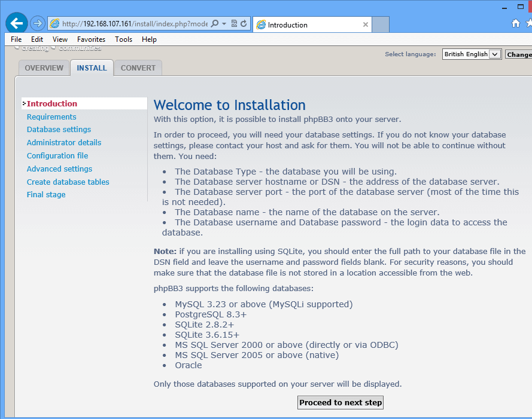Close the Introduction browser tab

coord(366,25)
